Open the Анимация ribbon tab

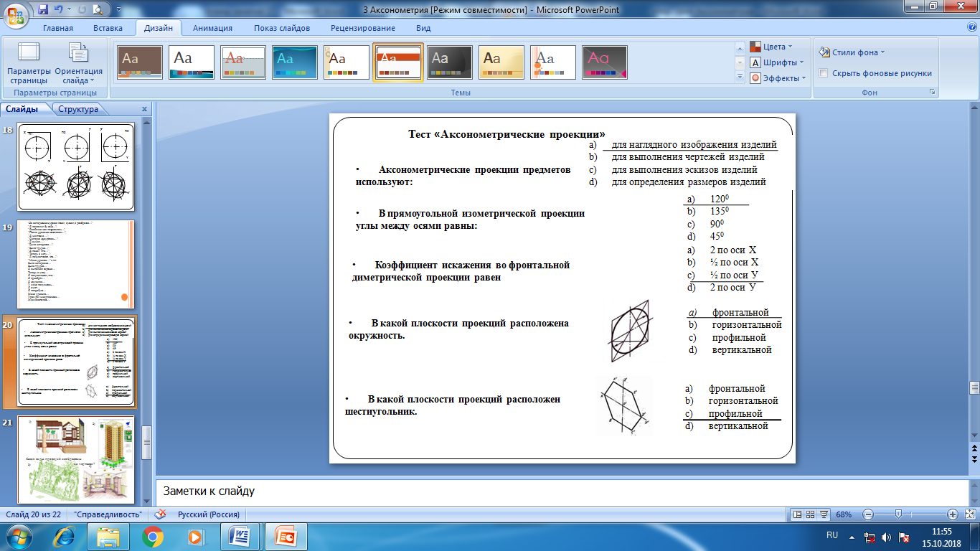pos(212,28)
